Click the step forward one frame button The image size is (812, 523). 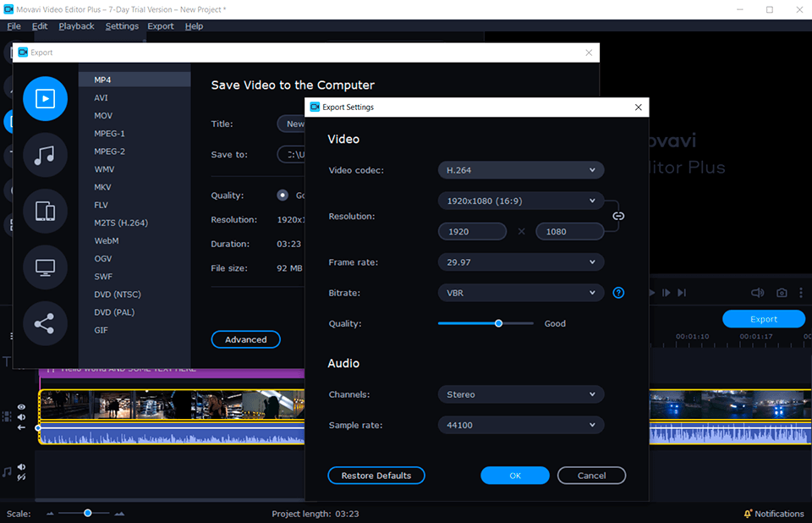[x=666, y=293]
